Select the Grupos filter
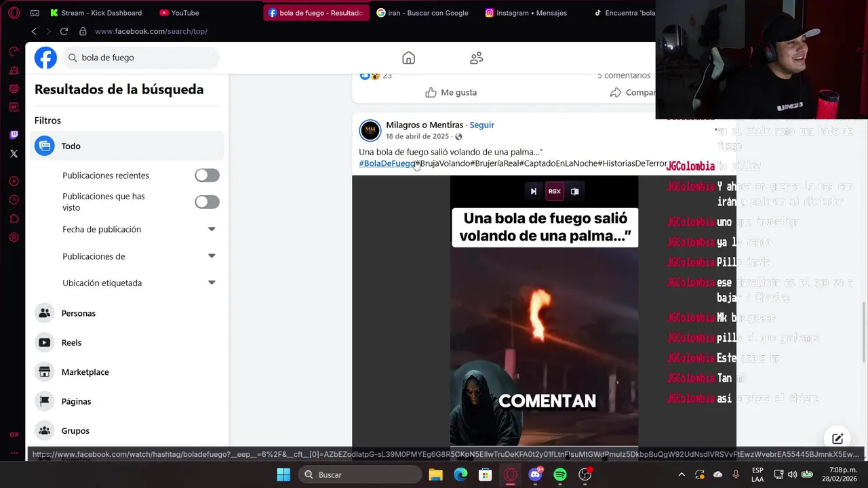The height and width of the screenshot is (488, 868). pyautogui.click(x=127, y=430)
